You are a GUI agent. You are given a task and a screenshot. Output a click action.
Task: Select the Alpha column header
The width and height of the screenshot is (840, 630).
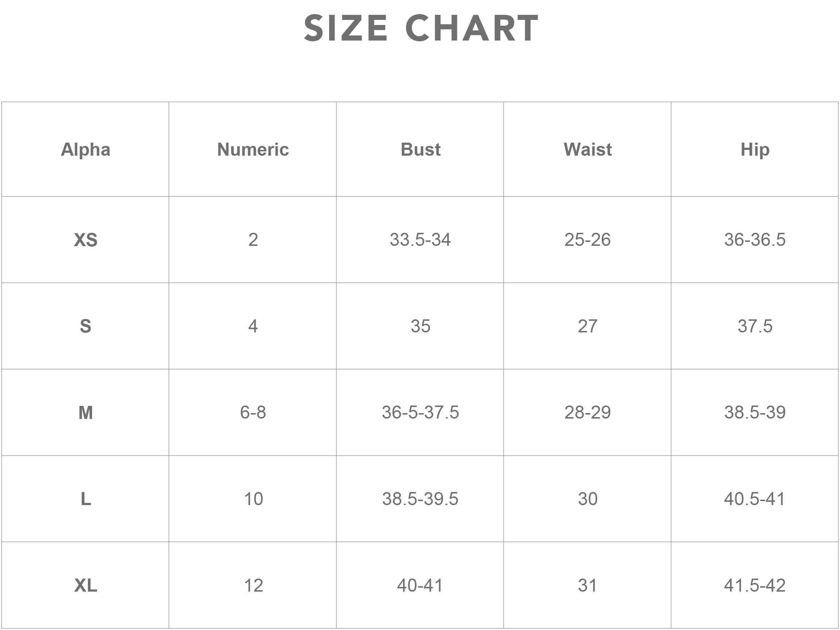coord(85,150)
